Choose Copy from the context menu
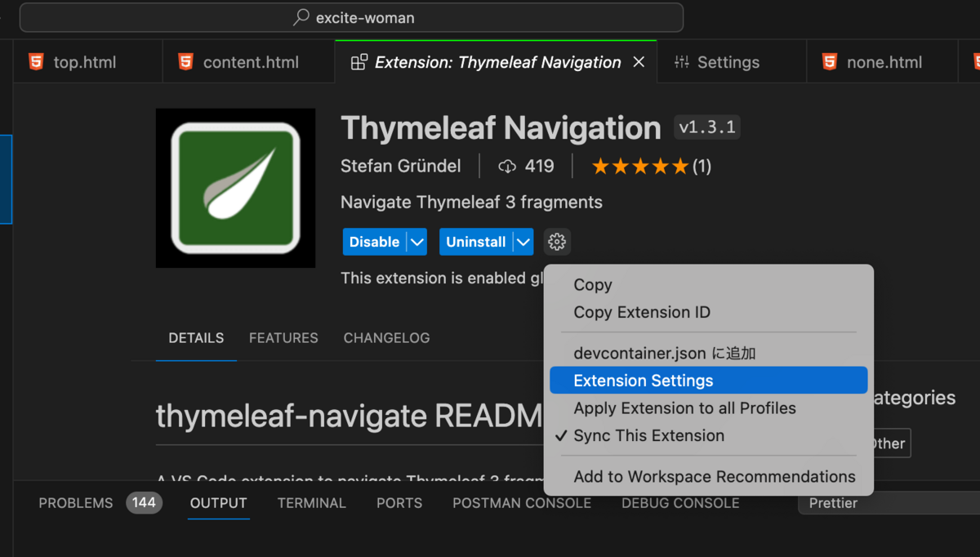 coord(709,285)
